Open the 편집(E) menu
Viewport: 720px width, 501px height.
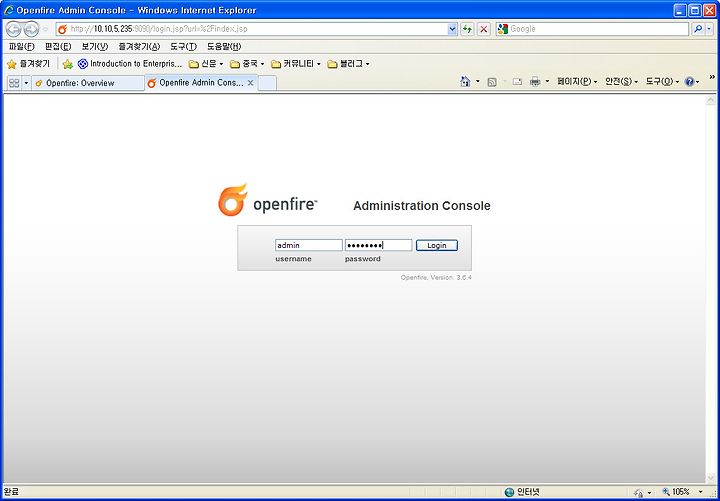(x=58, y=46)
